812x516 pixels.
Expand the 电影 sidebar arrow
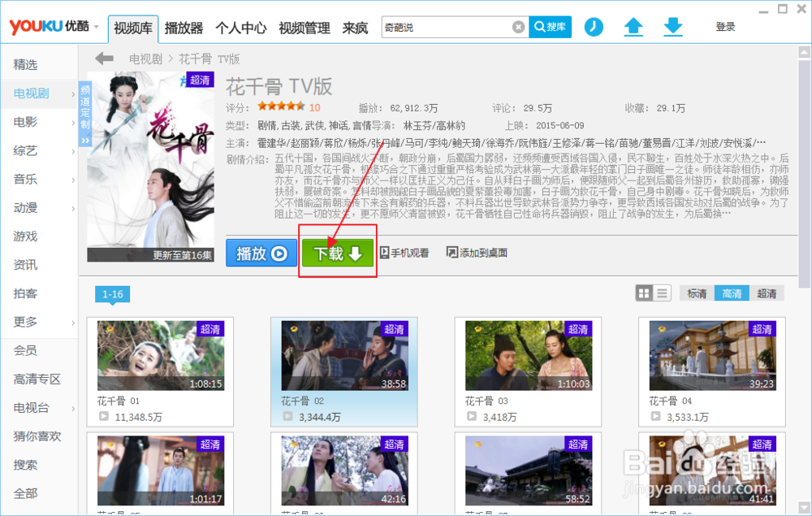tap(73, 122)
